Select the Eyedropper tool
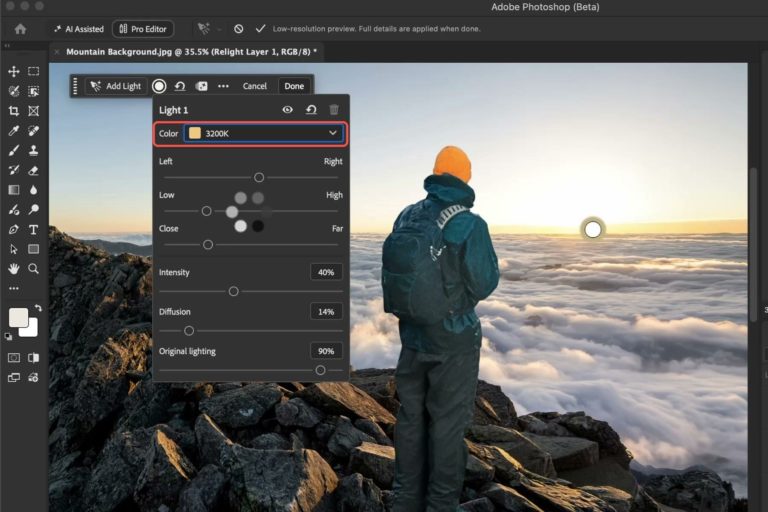The image size is (768, 512). pyautogui.click(x=14, y=131)
